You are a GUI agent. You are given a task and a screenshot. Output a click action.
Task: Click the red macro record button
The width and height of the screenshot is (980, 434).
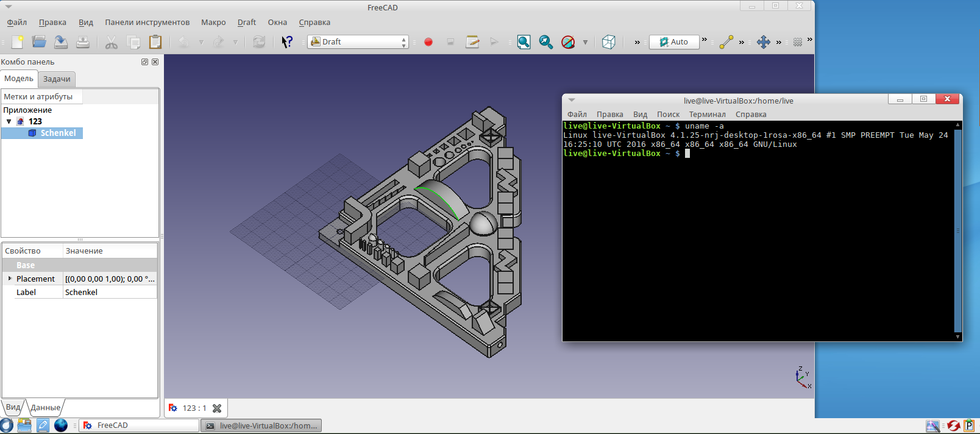point(428,42)
